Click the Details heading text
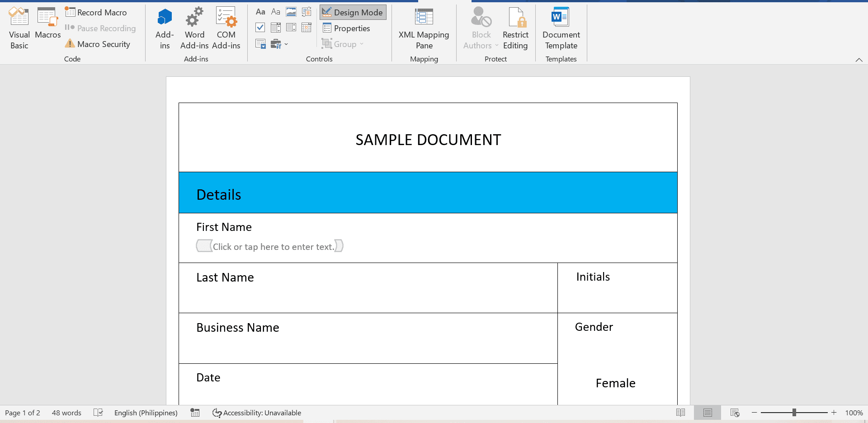The height and width of the screenshot is (423, 868). (x=219, y=195)
